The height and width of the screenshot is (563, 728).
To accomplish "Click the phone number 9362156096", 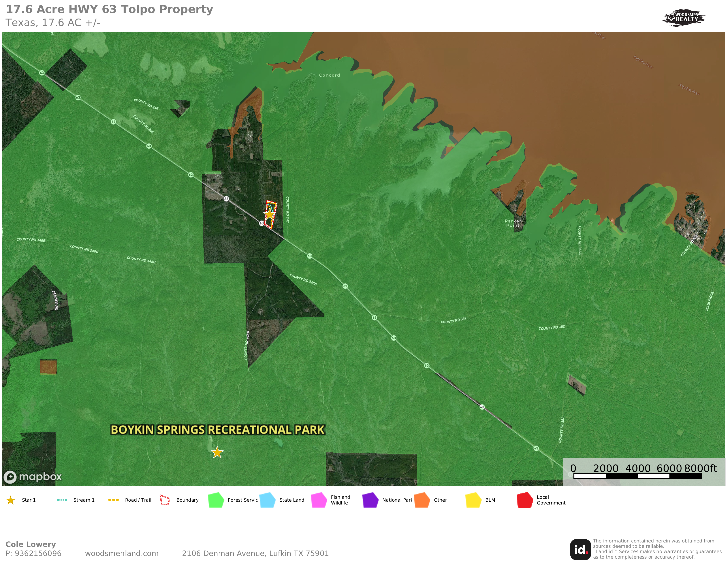I will pos(38,553).
